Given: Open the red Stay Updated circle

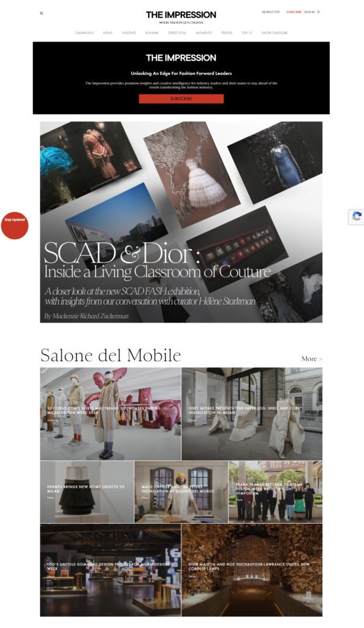Looking at the screenshot, I should [x=15, y=226].
